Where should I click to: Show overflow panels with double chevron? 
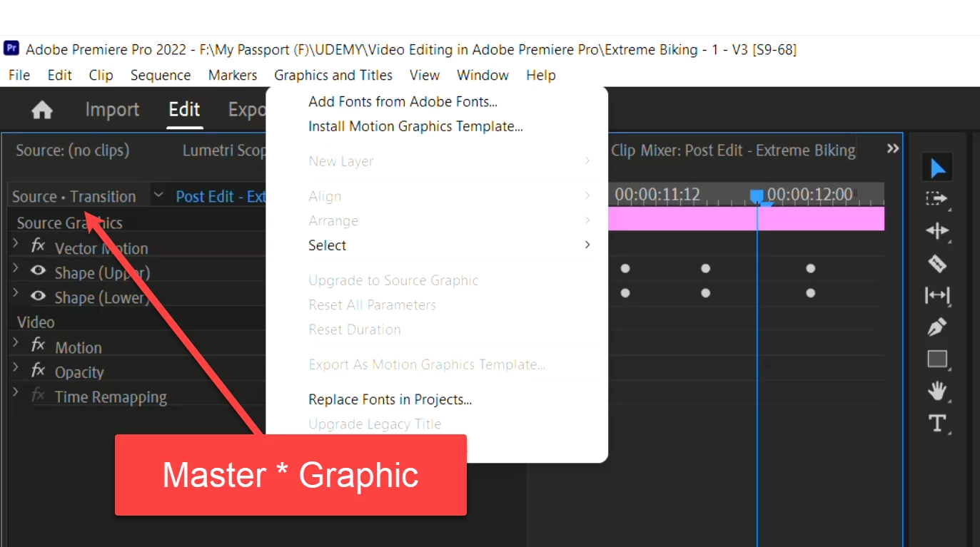(x=892, y=148)
